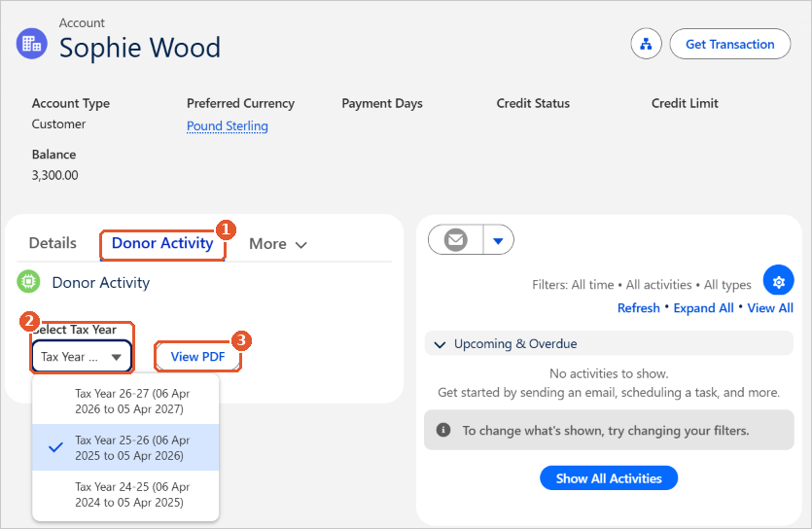Click the Expand All link

coord(703,308)
